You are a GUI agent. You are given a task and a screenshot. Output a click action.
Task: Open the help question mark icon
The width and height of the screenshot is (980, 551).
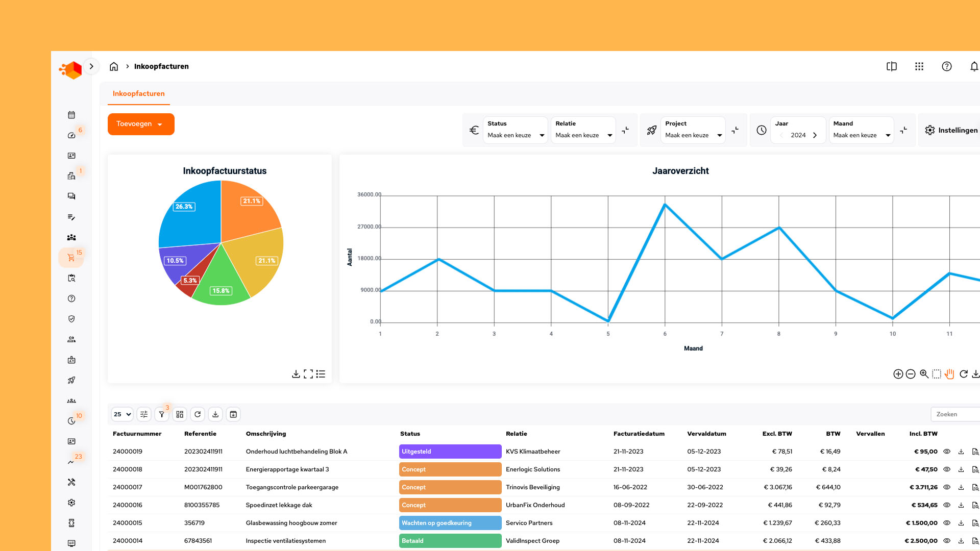(x=947, y=66)
